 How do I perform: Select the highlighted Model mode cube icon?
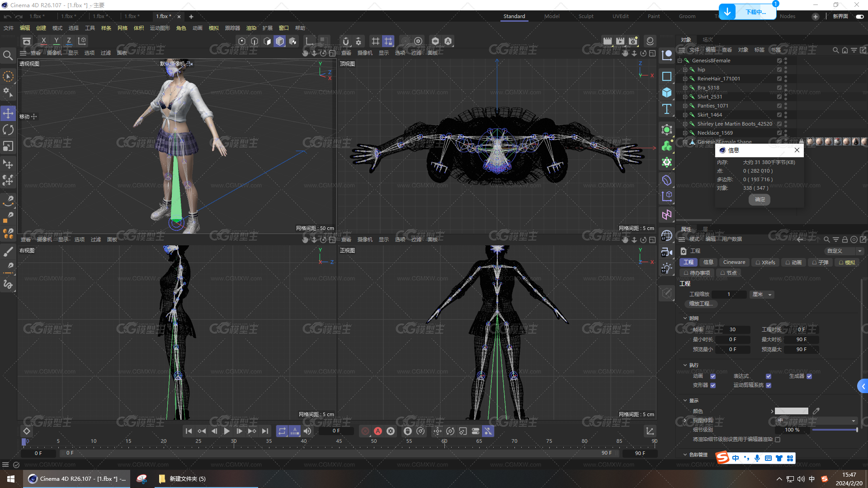tap(280, 41)
